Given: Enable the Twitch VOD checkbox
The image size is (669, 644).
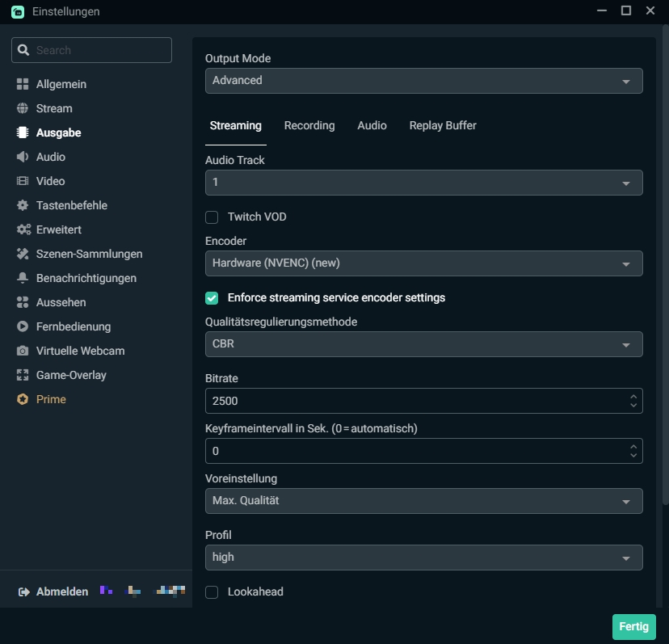Looking at the screenshot, I should [212, 217].
